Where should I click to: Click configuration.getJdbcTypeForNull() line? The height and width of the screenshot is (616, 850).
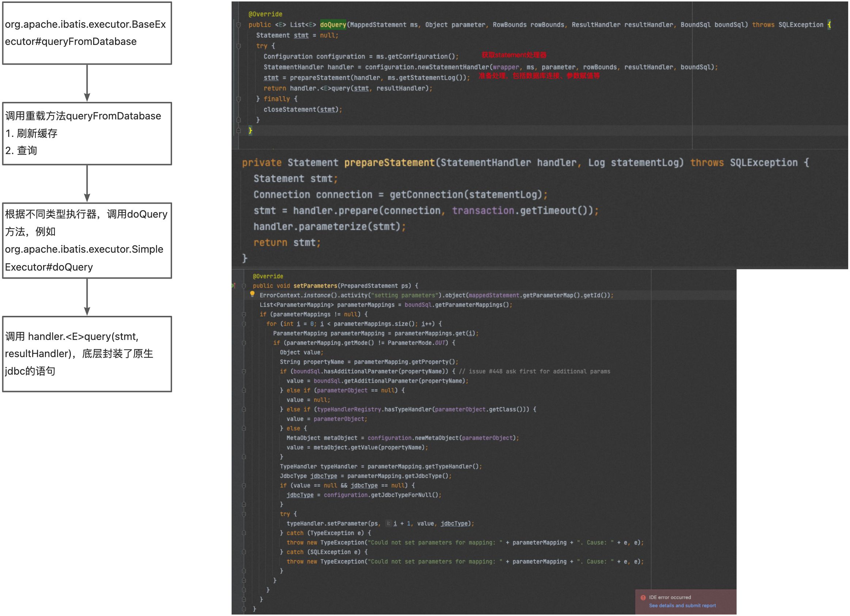point(364,495)
